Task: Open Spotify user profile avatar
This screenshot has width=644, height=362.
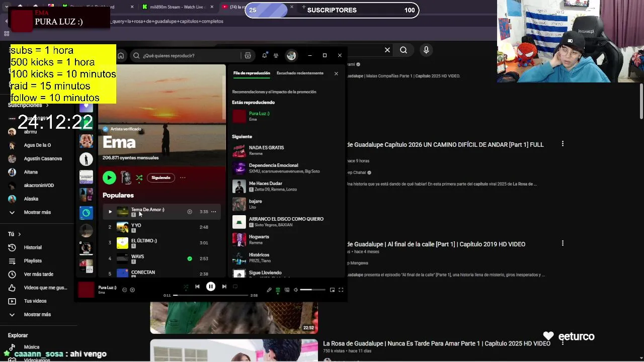Action: click(291, 56)
